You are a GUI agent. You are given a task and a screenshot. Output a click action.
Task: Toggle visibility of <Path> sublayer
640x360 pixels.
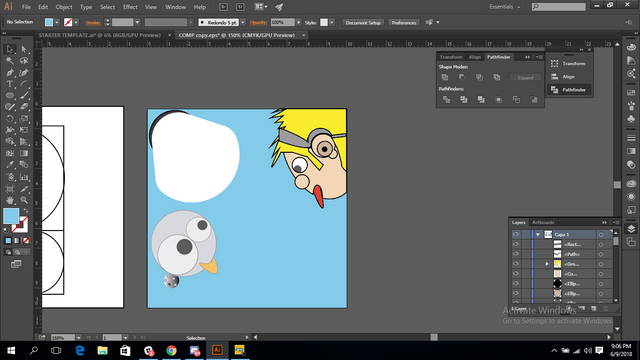click(x=516, y=254)
